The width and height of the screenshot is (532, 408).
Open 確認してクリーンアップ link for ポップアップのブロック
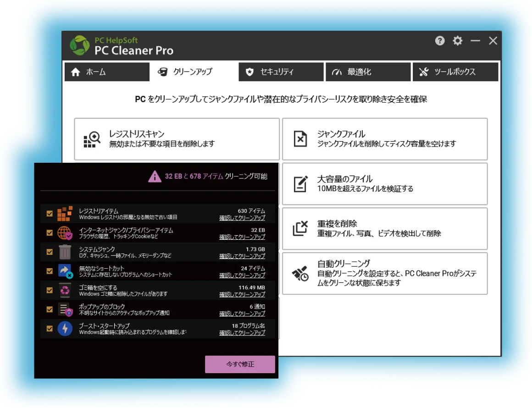click(x=242, y=314)
